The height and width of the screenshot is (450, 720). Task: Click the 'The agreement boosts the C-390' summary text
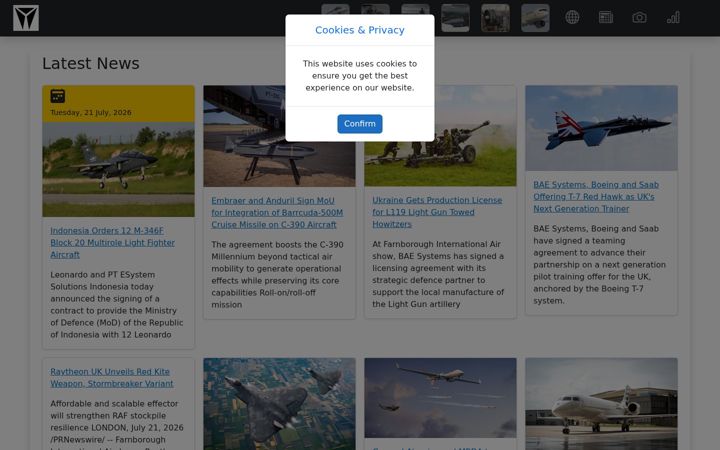pyautogui.click(x=277, y=275)
